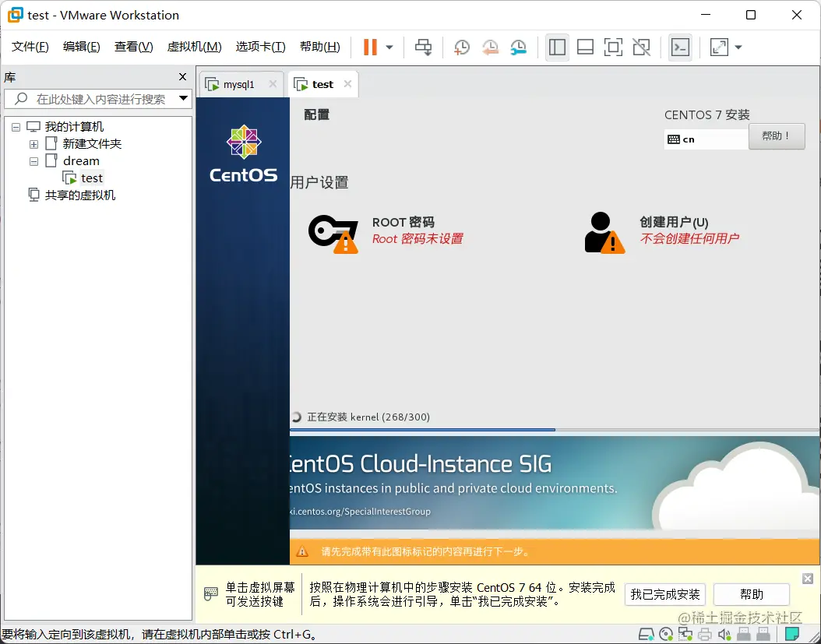Image resolution: width=821 pixels, height=644 pixels.
Task: Take a snapshot of the virtual machine
Action: click(461, 48)
